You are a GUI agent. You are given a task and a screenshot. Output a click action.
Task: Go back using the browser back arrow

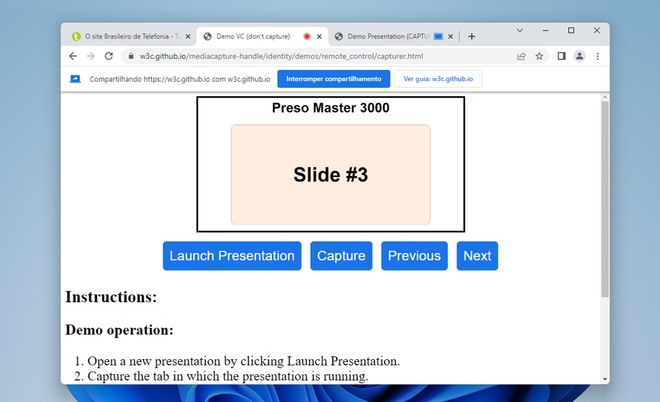[x=73, y=56]
